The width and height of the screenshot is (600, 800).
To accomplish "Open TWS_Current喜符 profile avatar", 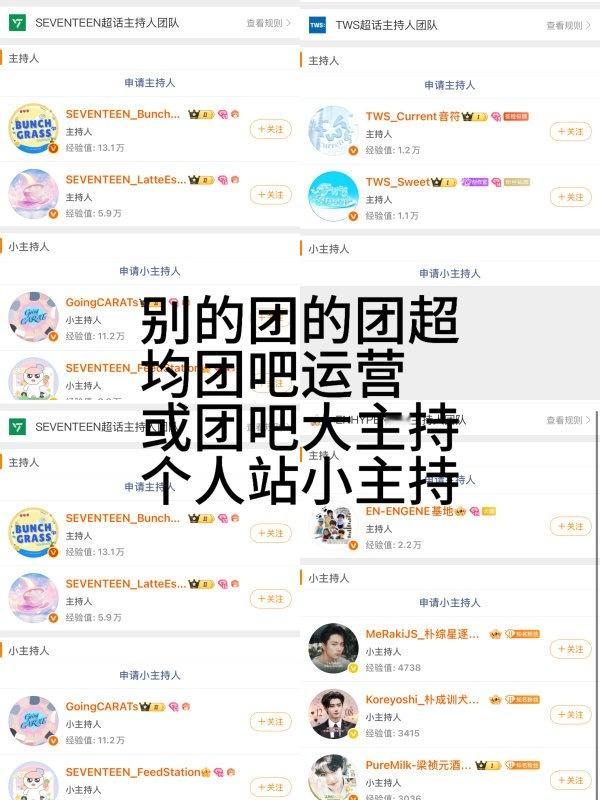I will pos(333,131).
